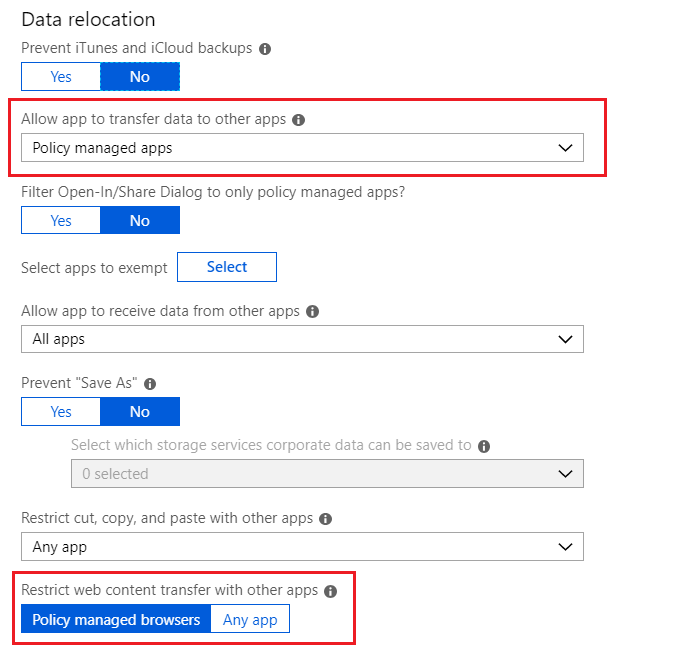Click info icon beside Restrict web content transfer
This screenshot has width=676, height=651.
pos(331,591)
